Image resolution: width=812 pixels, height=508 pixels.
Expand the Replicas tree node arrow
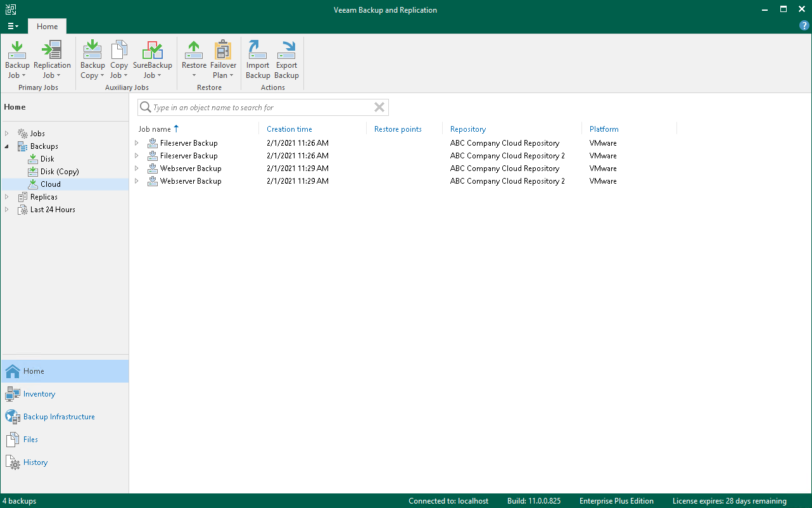point(7,197)
